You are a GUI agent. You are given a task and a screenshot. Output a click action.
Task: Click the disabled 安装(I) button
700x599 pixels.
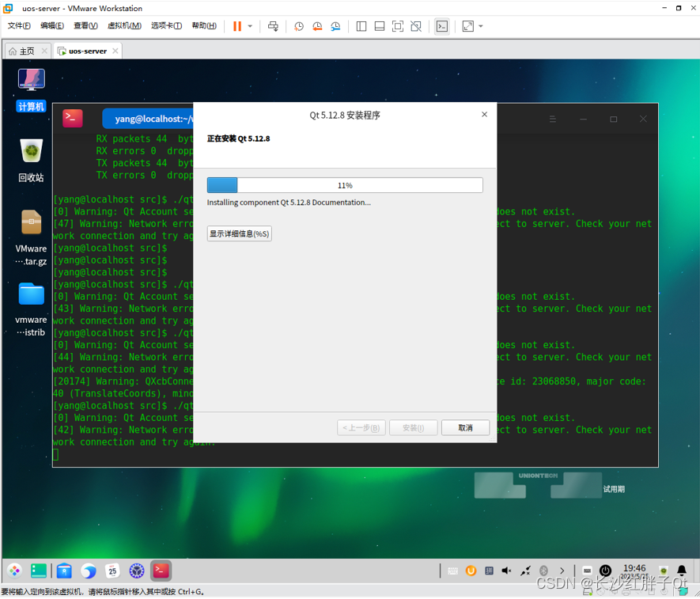click(413, 428)
